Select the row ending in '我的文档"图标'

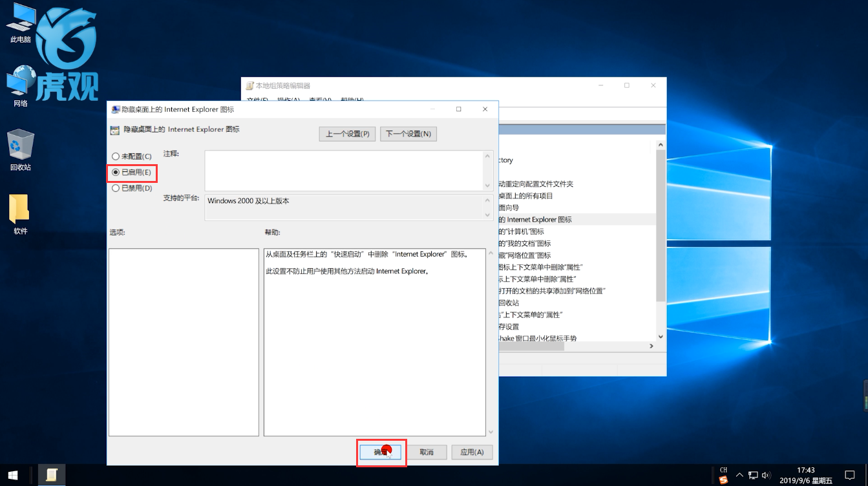[577, 244]
